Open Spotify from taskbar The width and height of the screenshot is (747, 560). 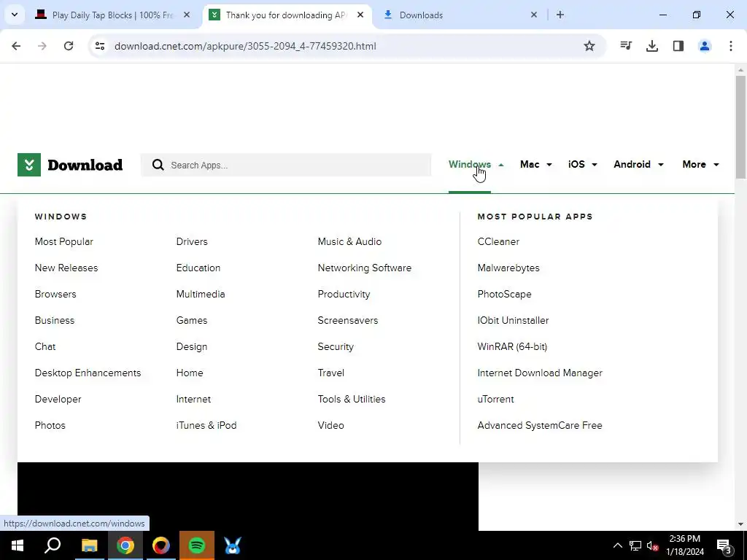pyautogui.click(x=197, y=545)
